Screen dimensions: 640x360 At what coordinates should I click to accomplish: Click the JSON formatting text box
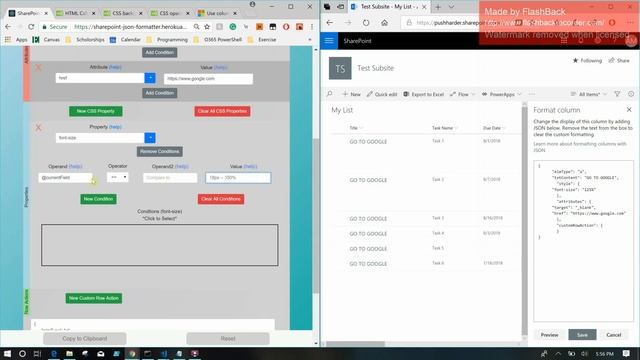tap(583, 241)
